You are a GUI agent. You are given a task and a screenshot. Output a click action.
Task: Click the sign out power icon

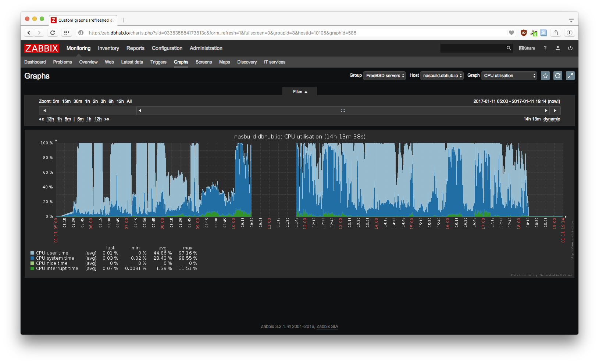point(570,48)
